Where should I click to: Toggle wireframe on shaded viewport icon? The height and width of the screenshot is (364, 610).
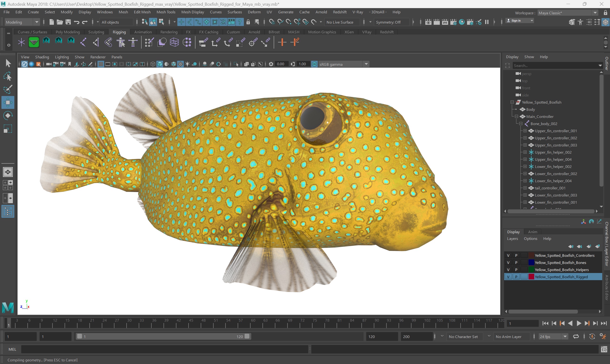click(x=174, y=64)
